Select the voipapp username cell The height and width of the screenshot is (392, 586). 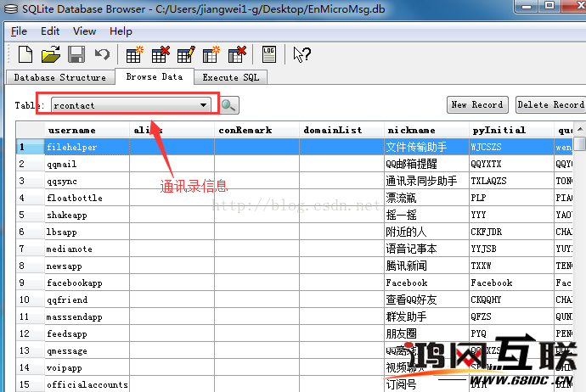87,367
